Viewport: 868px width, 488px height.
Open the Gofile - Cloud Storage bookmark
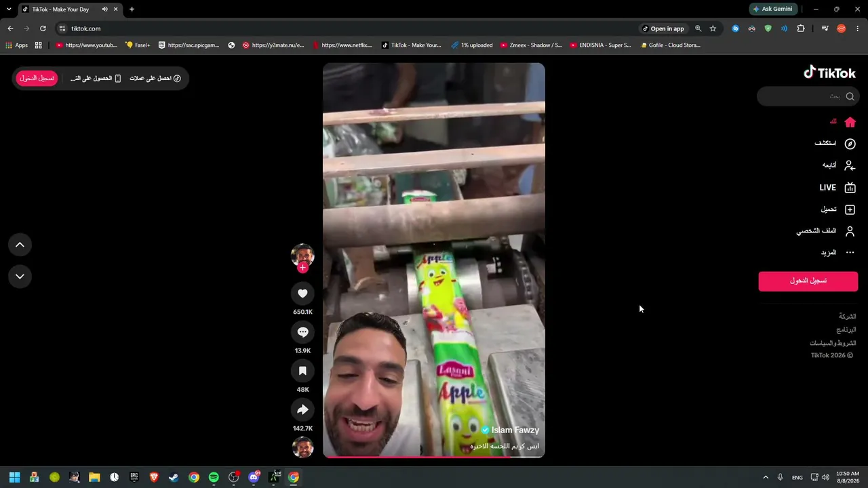[x=671, y=45]
